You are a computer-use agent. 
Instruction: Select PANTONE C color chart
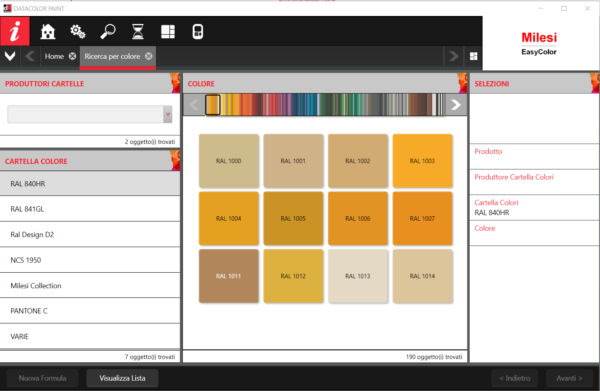click(x=90, y=311)
